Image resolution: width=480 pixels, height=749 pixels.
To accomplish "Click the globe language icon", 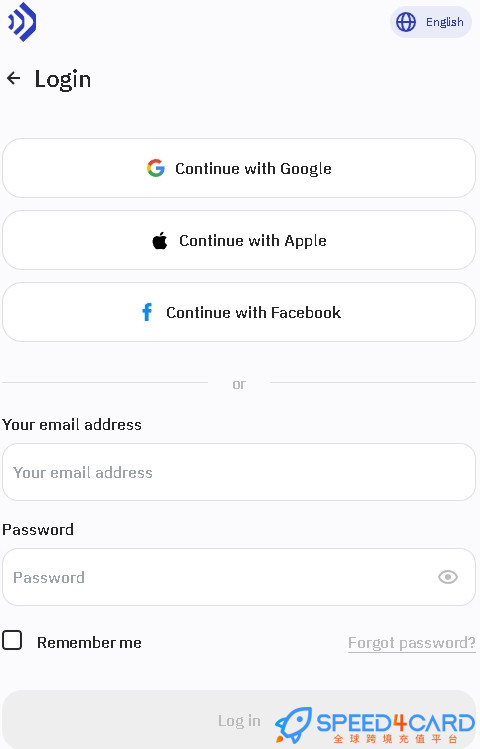I will click(406, 22).
